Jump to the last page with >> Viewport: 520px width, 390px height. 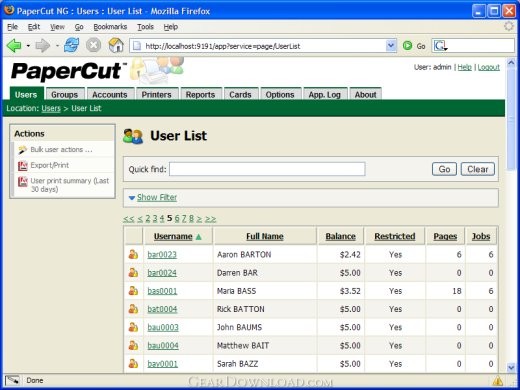[210, 219]
